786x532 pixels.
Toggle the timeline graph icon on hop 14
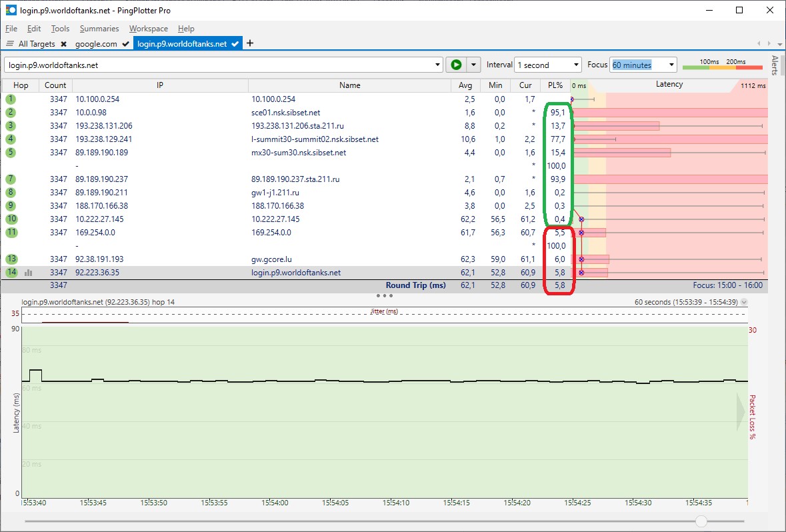click(29, 273)
